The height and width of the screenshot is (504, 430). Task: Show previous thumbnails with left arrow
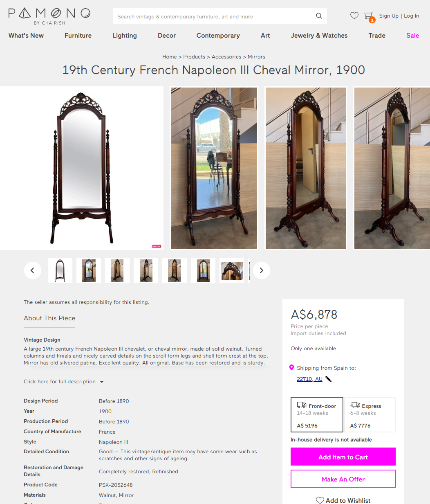(33, 270)
